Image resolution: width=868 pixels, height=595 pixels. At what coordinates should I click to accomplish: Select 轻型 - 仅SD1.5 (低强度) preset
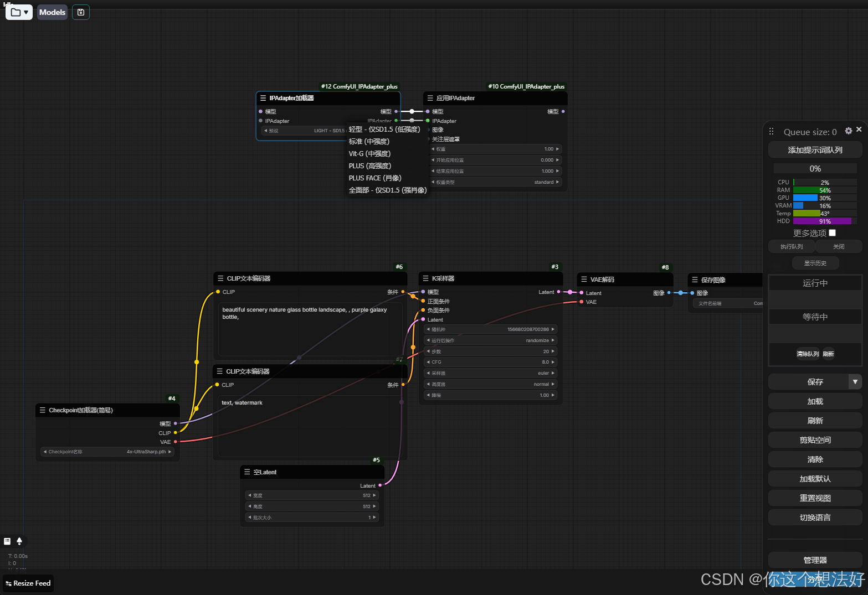[x=384, y=129]
